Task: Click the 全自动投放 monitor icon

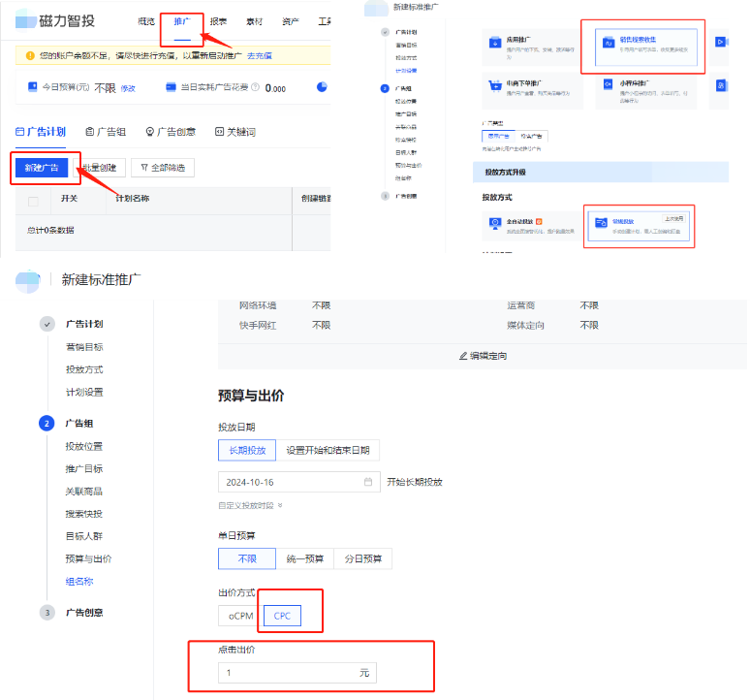Action: pos(495,223)
